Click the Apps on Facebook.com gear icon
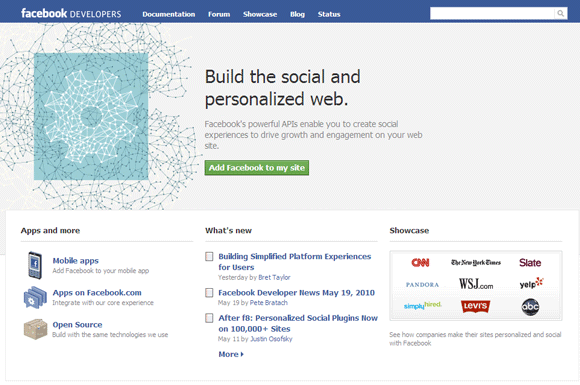Screen dimensions: 580x385 click(35, 297)
